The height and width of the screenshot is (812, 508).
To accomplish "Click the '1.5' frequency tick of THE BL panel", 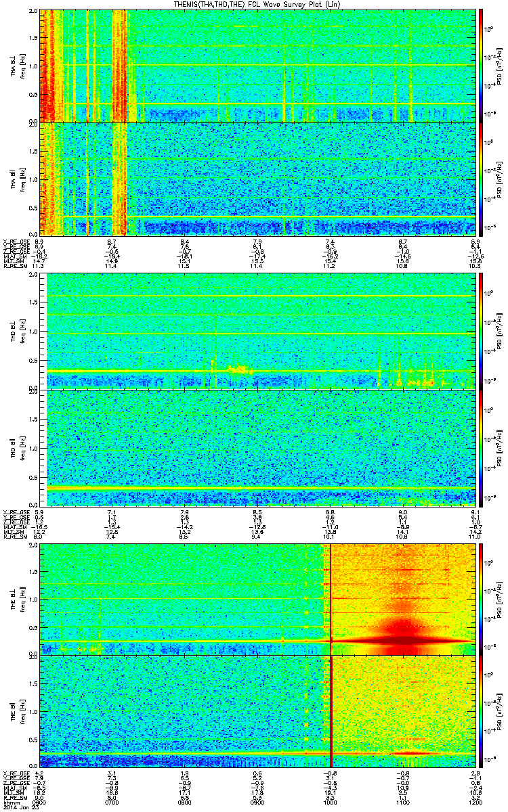I will point(33,572).
